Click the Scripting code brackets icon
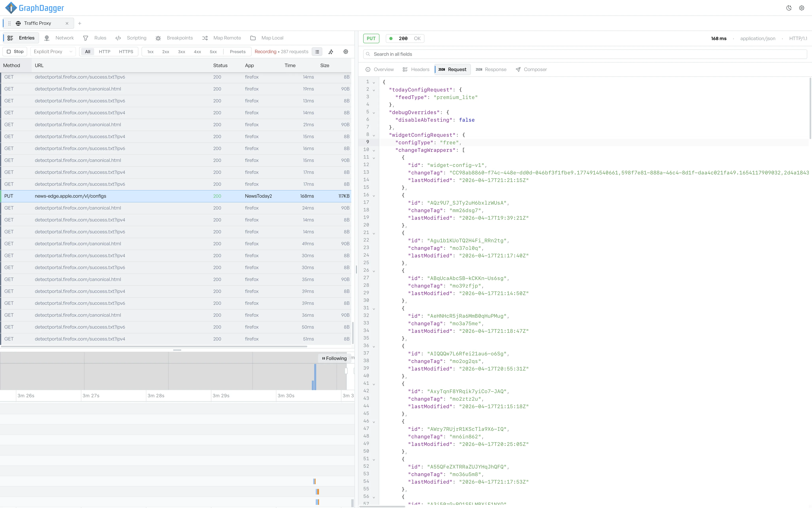Screen dimensions: 812x508 pos(118,38)
